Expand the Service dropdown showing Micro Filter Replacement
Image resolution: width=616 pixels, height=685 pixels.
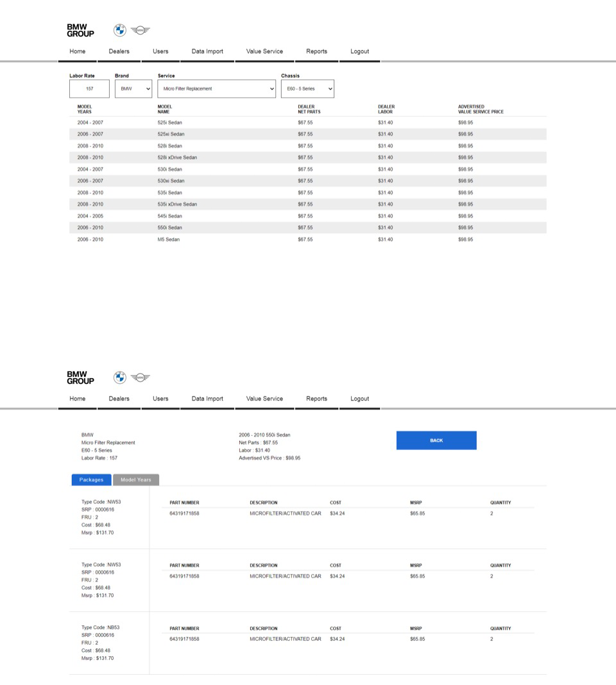coord(216,89)
